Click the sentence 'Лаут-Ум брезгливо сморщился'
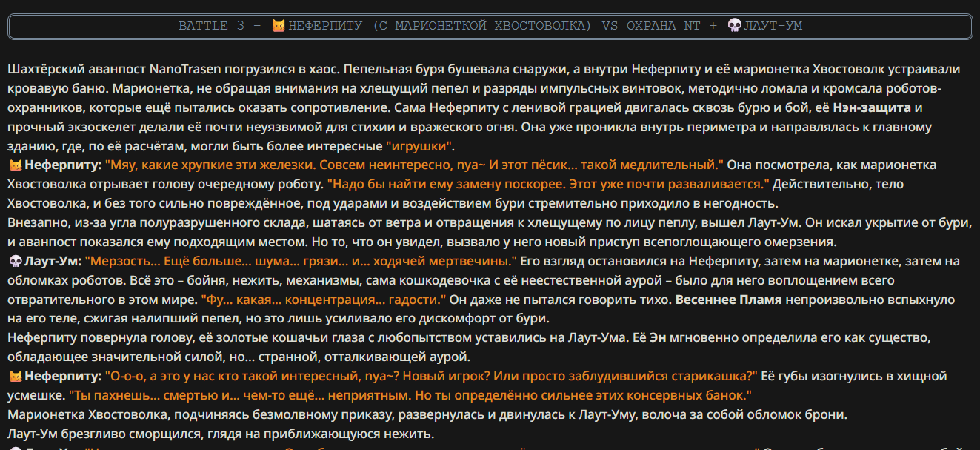This screenshot has height=450, width=980. [221, 434]
